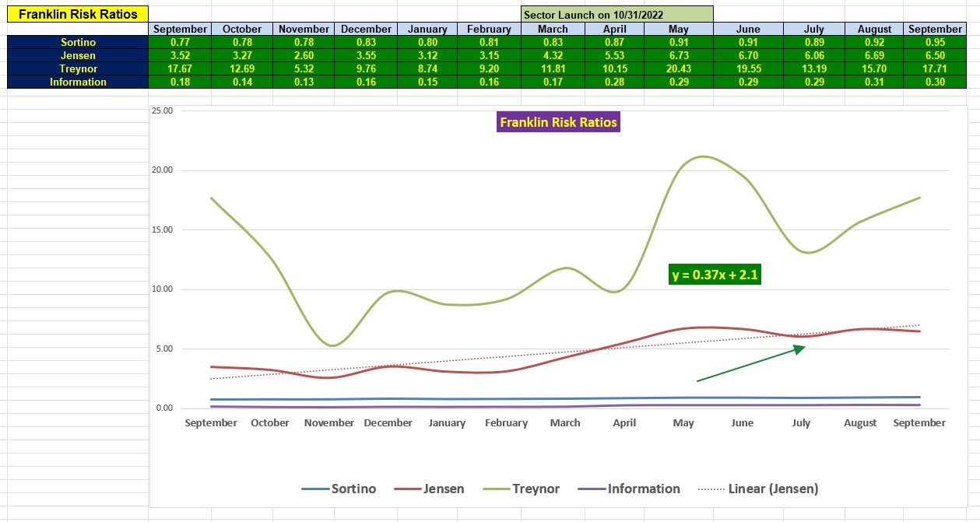Select the Jensen cell showing 2.60
Screen dimensions: 980x522
tap(304, 55)
